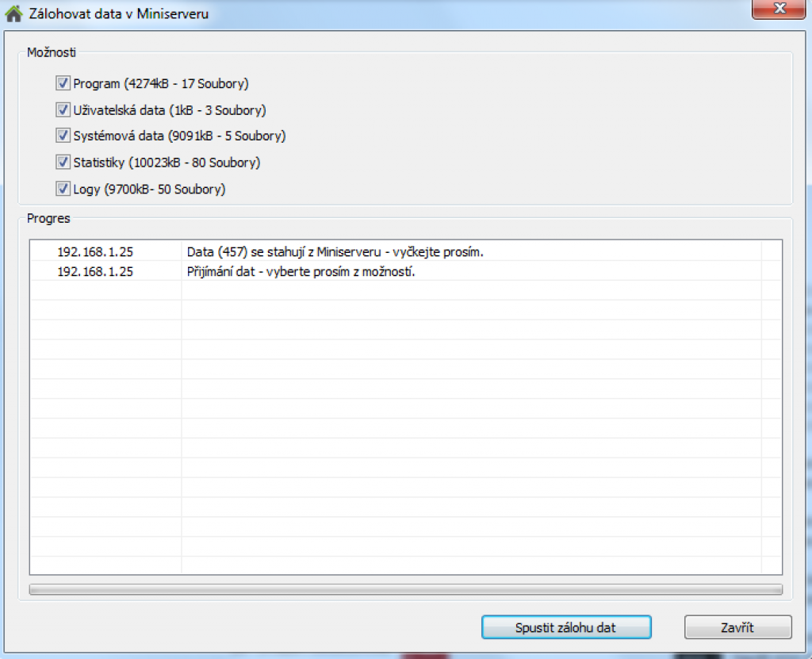Toggle the Logy checkbox
This screenshot has width=812, height=659.
click(63, 189)
